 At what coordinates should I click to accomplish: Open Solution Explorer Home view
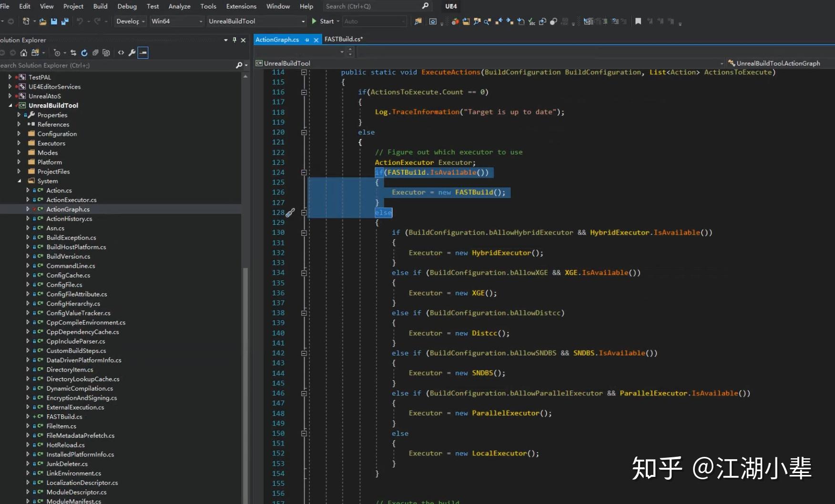[x=23, y=53]
